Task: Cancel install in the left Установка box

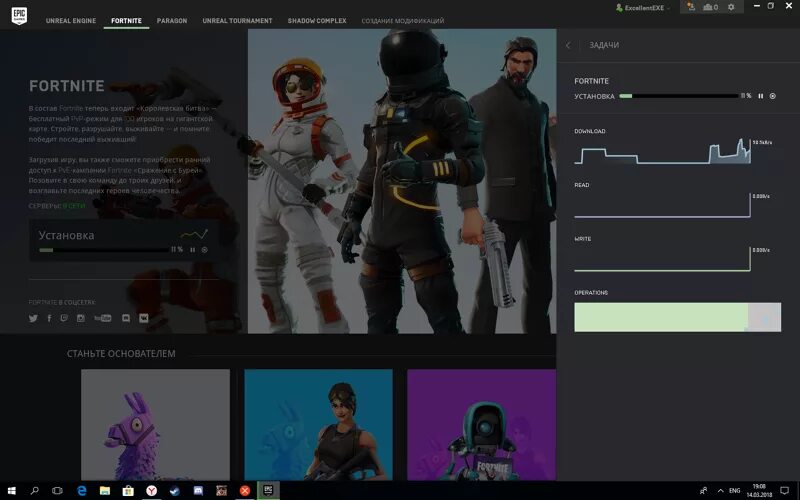Action: coord(205,250)
